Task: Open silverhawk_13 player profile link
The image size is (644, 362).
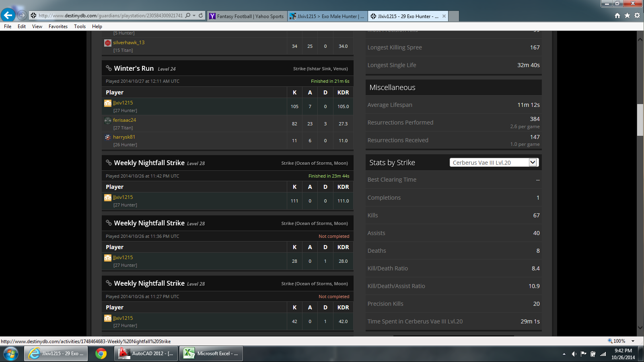Action: coord(129,43)
